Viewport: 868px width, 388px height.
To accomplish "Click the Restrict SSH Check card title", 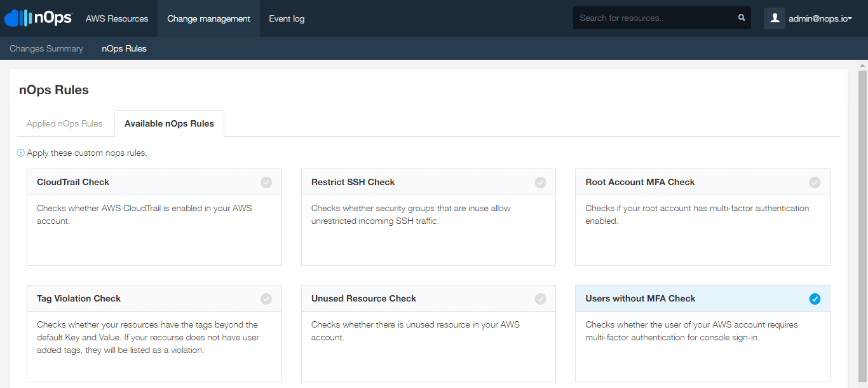I will 353,182.
